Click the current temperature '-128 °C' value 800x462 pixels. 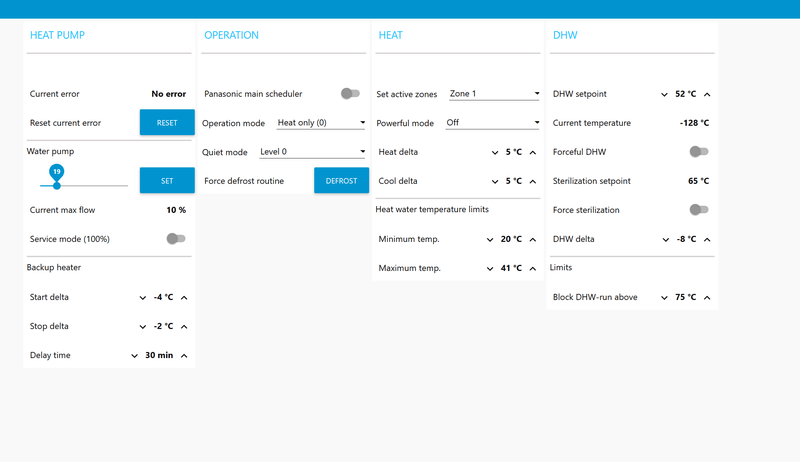tap(694, 123)
